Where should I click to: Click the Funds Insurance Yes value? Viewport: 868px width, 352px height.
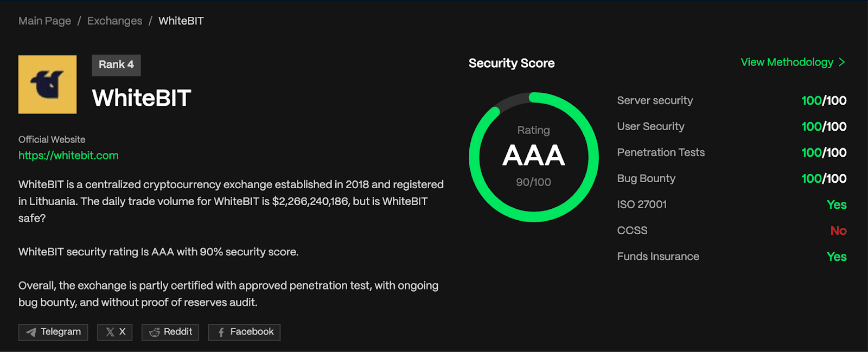837,257
